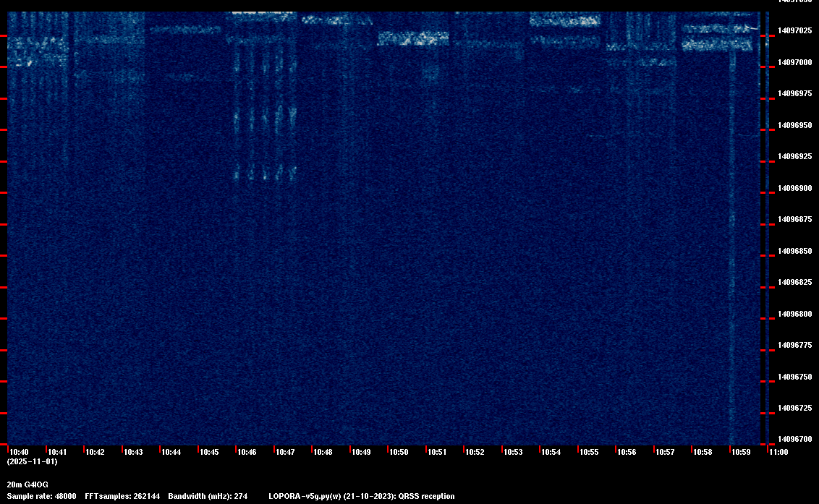Click frequency label 14097025
Screen dimensions: 819x504
point(795,31)
